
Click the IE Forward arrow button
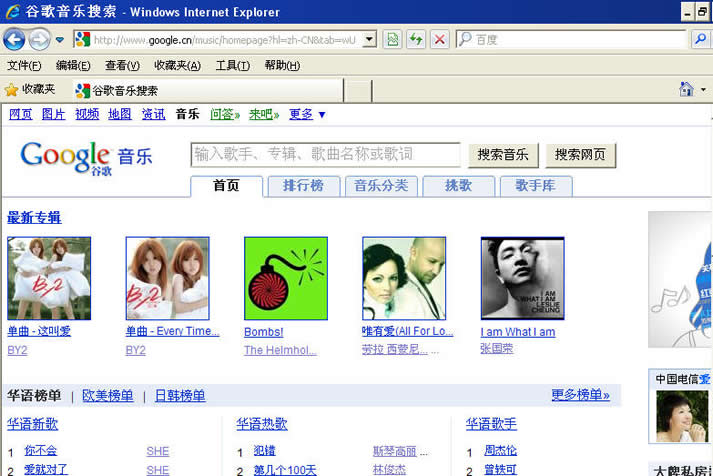pos(39,40)
